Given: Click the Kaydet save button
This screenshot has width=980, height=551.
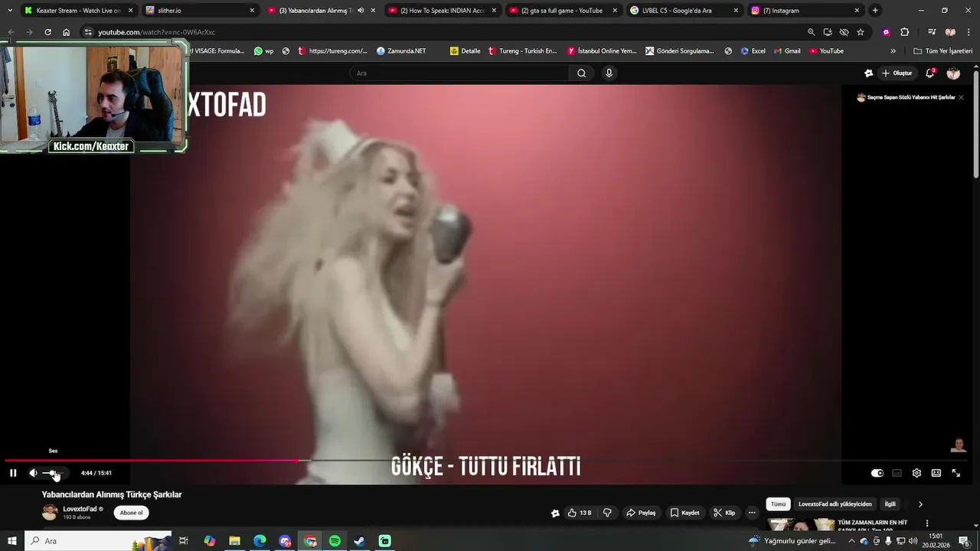Looking at the screenshot, I should (x=684, y=513).
